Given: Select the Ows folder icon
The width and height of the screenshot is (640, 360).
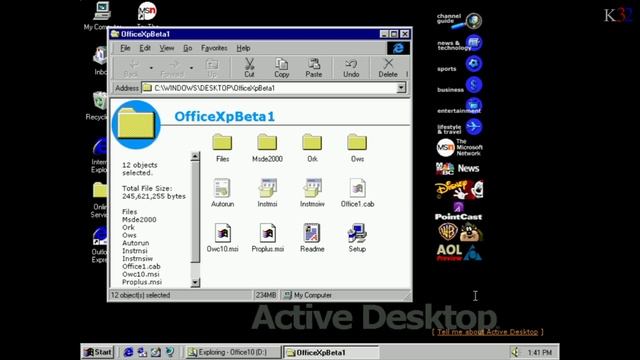Looking at the screenshot, I should [357, 142].
